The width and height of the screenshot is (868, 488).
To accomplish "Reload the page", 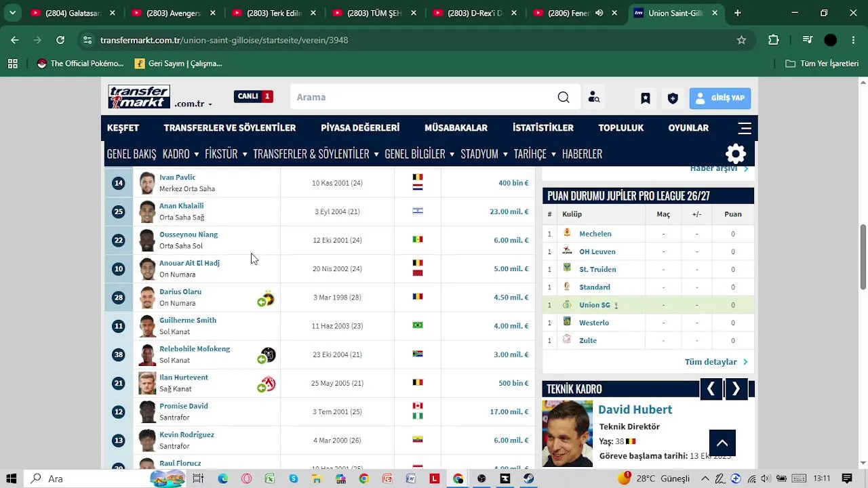I will (x=60, y=40).
